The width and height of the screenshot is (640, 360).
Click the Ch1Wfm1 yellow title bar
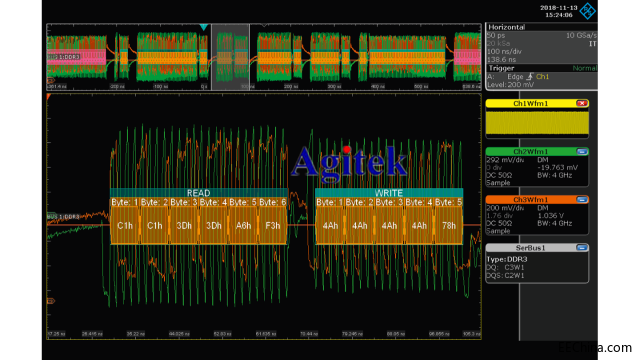pos(531,103)
